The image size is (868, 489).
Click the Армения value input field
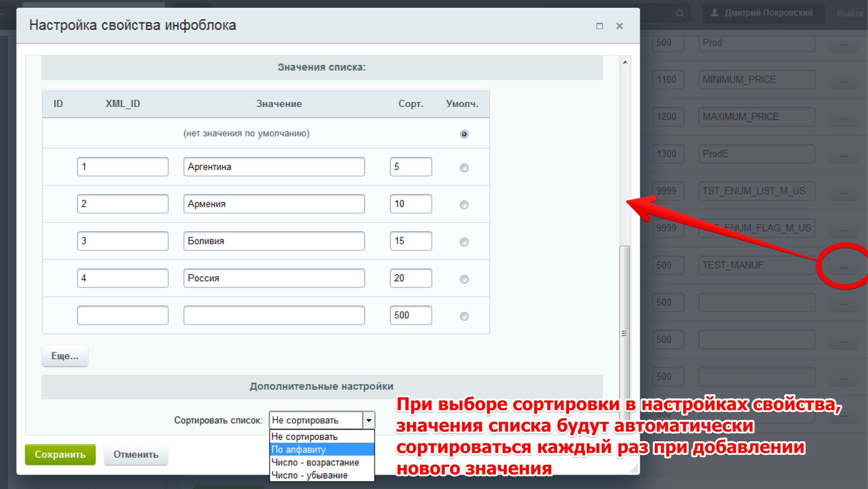pos(274,204)
